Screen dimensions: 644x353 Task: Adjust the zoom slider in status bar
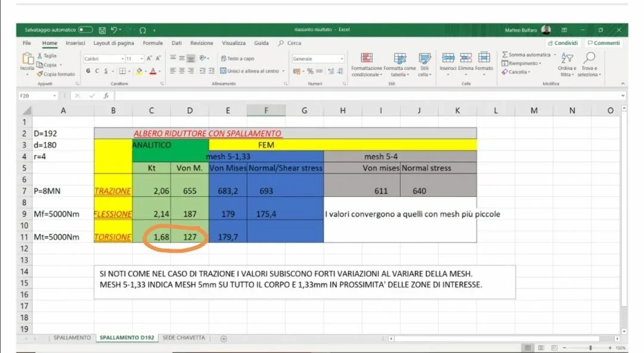click(x=590, y=348)
